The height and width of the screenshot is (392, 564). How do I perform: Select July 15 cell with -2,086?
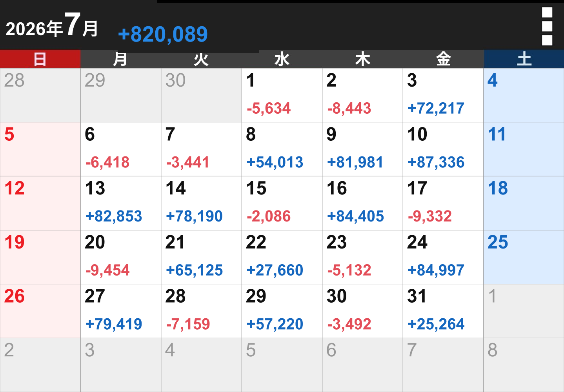pos(282,203)
